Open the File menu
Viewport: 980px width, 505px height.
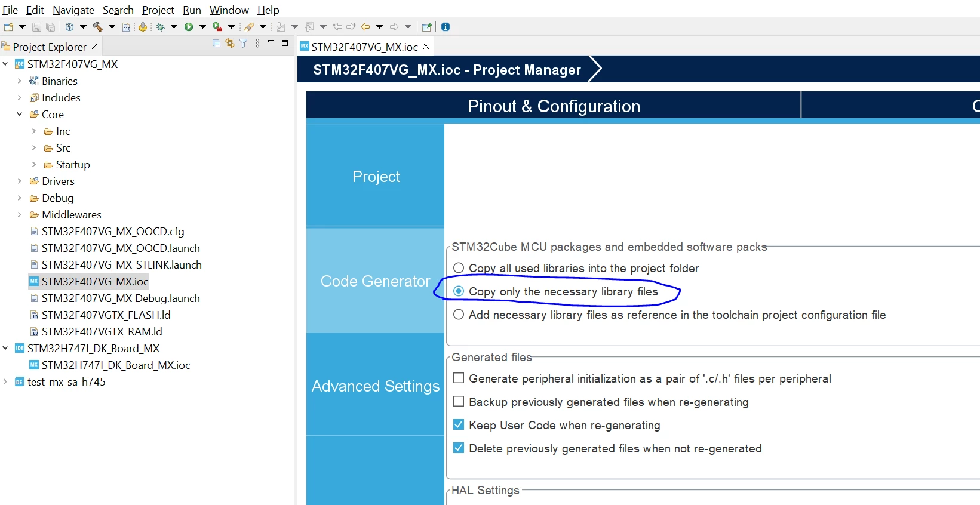click(x=10, y=10)
